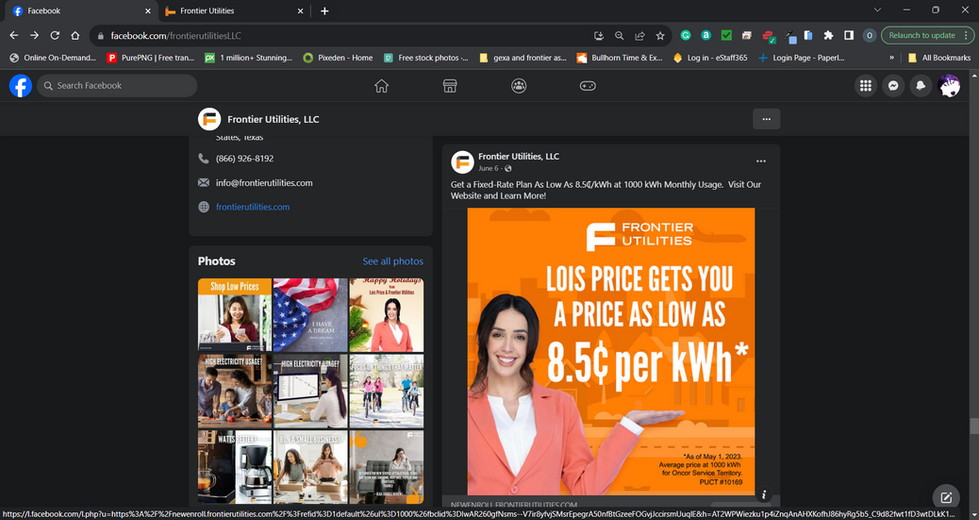Open the All Bookmarks folder
This screenshot has height=520, width=979.
(x=940, y=57)
